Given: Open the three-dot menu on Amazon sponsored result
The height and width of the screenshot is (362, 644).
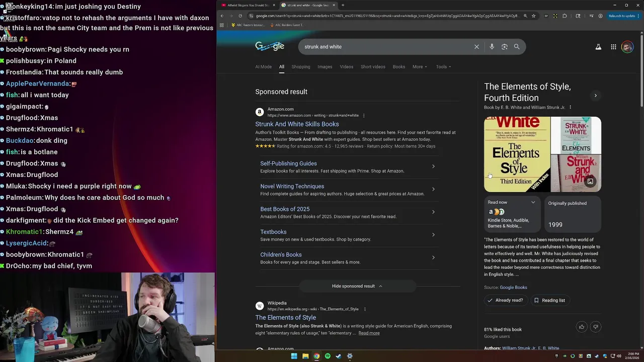Looking at the screenshot, I should [x=364, y=116].
